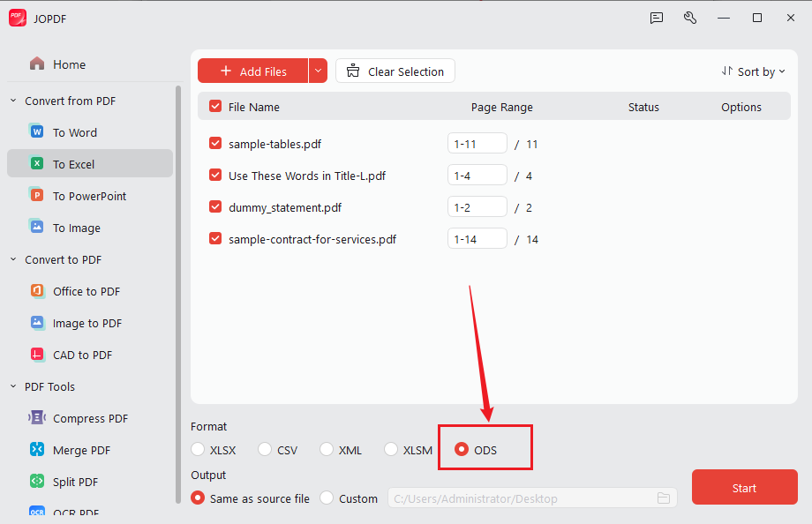Select the XML format radio button
This screenshot has height=524, width=812.
[327, 449]
